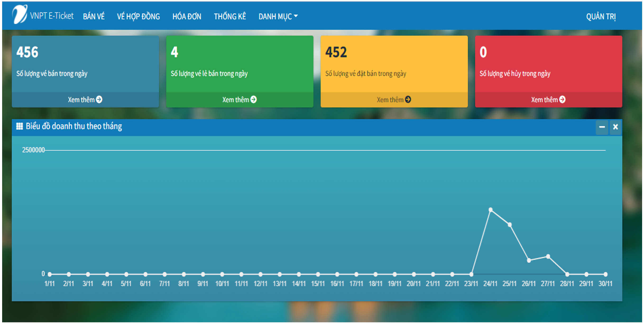This screenshot has height=323, width=644.
Task: Click arrow icon on green retail tickets card
Action: pyautogui.click(x=253, y=100)
